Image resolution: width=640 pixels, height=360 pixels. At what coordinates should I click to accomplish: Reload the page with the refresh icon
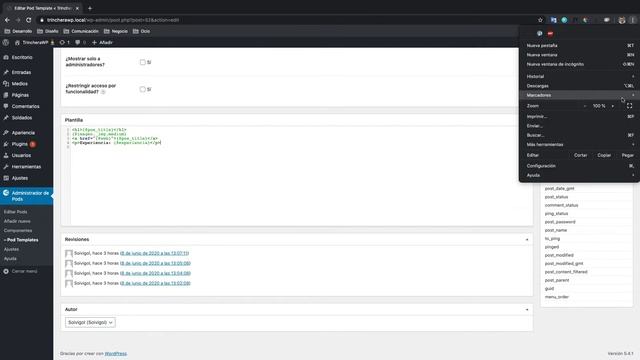[x=29, y=20]
